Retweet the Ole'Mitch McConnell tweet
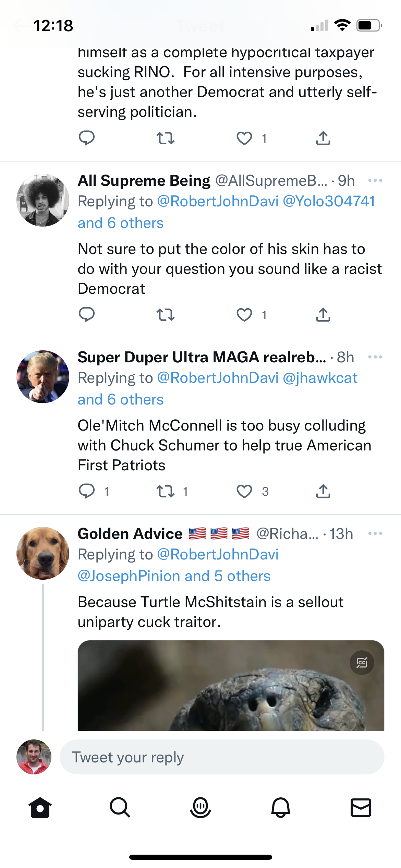The width and height of the screenshot is (401, 868). click(x=166, y=491)
